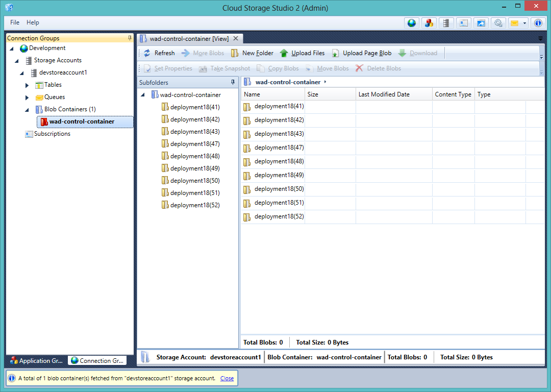551x392 pixels.
Task: Click New Folder in toolbar
Action: (253, 53)
